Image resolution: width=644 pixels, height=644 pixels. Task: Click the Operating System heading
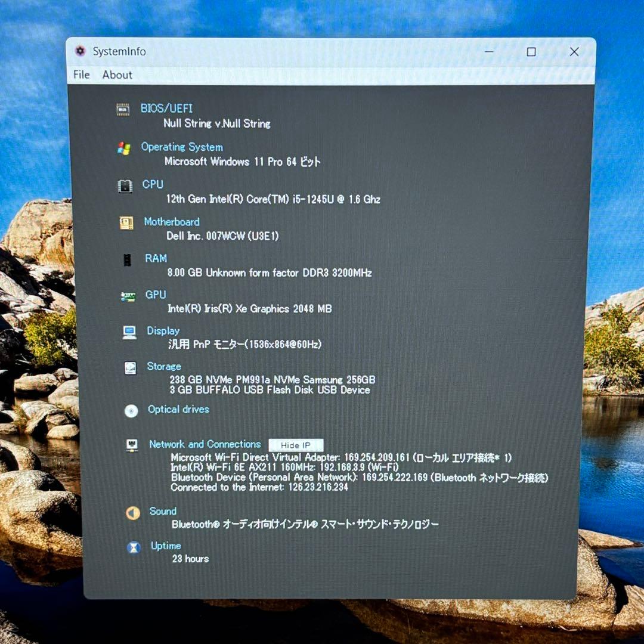(182, 147)
